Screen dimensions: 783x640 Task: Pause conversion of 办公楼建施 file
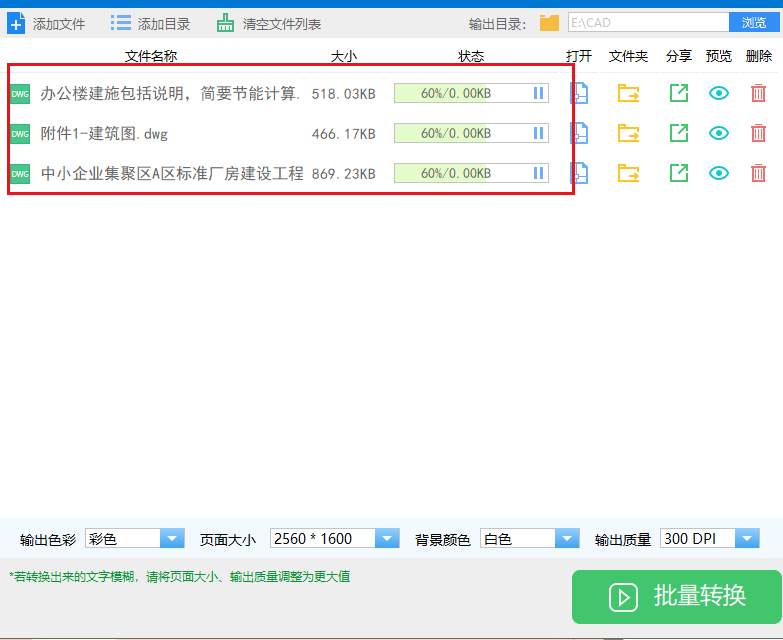[x=538, y=93]
